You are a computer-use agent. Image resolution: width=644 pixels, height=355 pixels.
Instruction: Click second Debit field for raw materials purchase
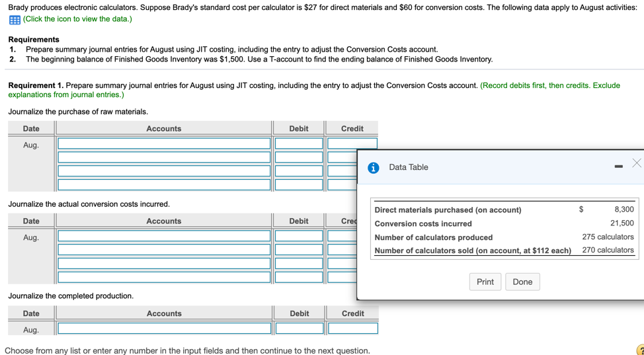point(299,157)
